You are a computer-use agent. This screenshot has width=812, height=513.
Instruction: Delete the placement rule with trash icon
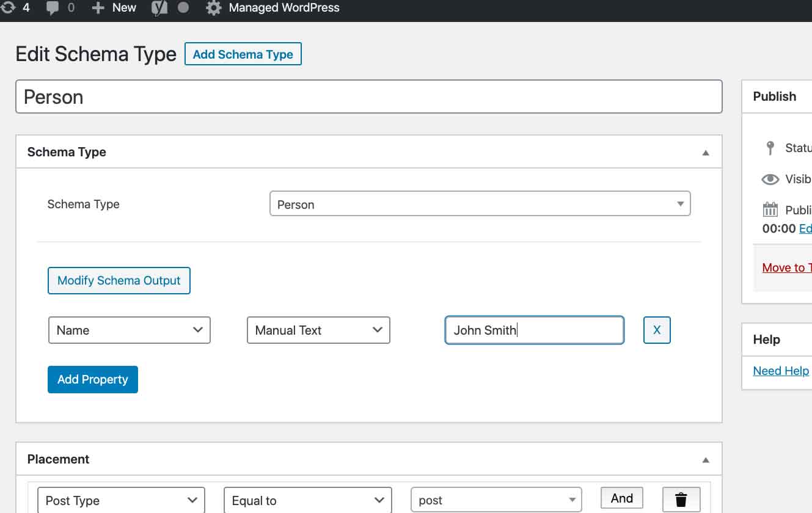click(x=681, y=499)
